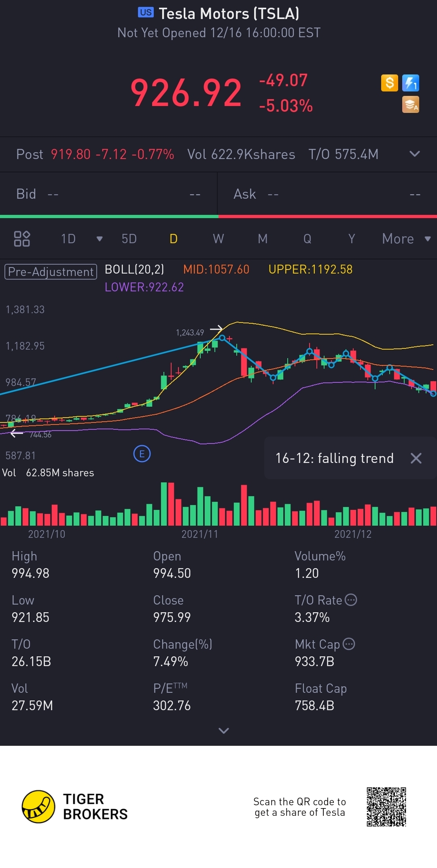Viewport: 437px width, 868px height.
Task: Tap the 1,243.49 chart high label
Action: 190,333
